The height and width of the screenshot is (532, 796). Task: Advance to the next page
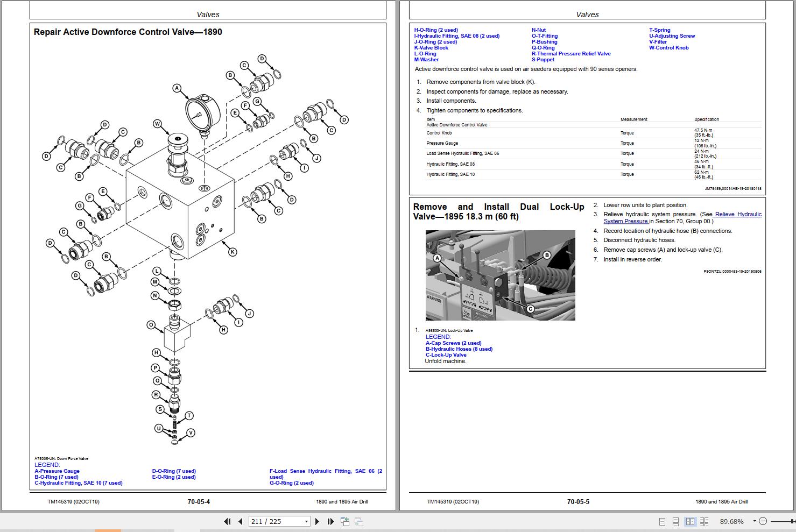[317, 521]
